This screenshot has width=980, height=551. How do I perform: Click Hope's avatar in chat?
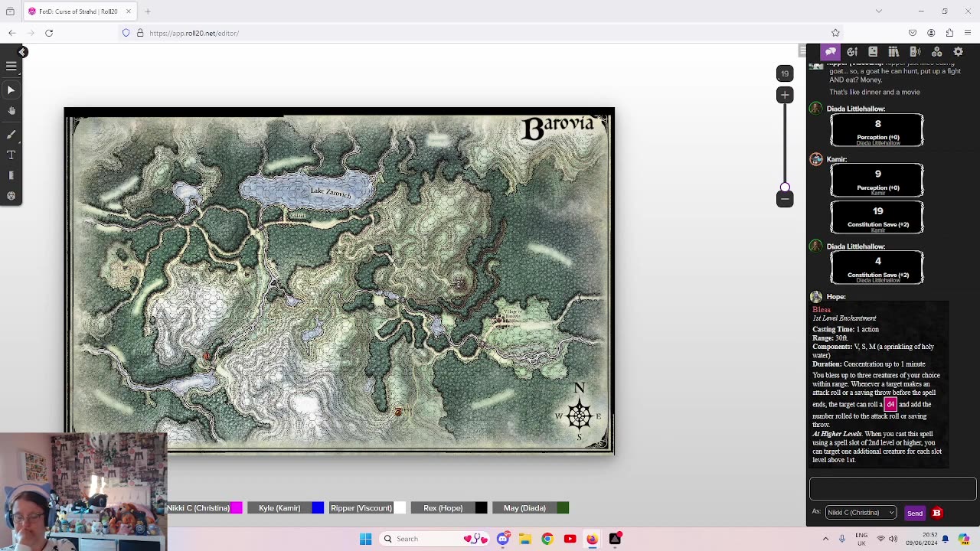816,297
